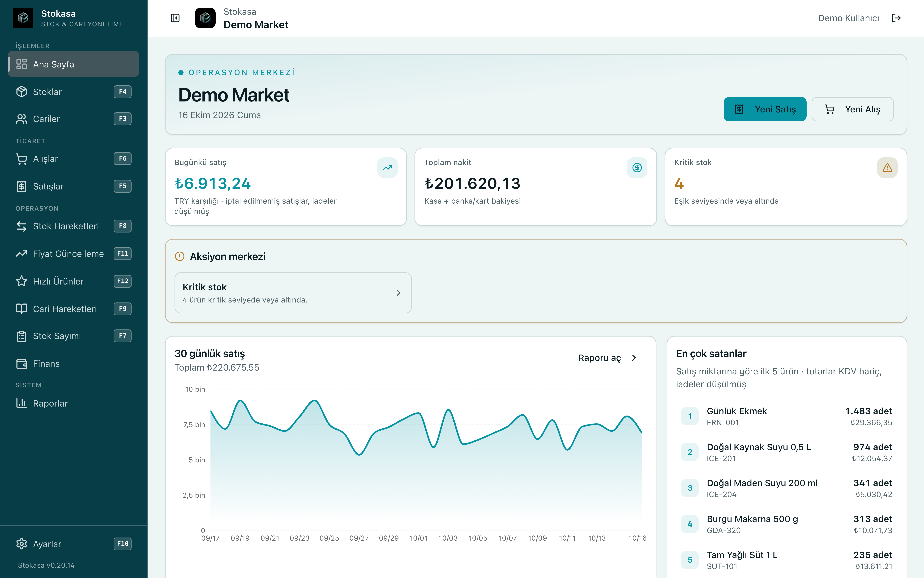Click the Tam Yağlı Süt 1 L row
Viewport: 924px width, 578px height.
pos(786,560)
